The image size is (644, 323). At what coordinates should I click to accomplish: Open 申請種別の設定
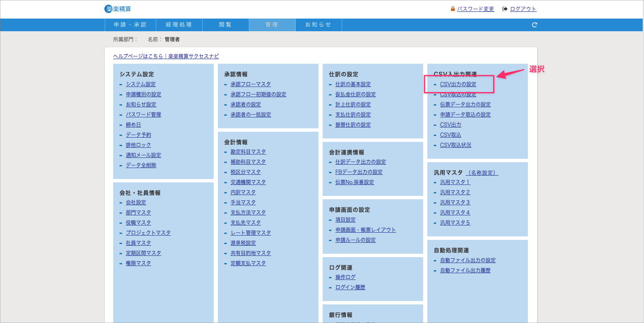tap(144, 95)
